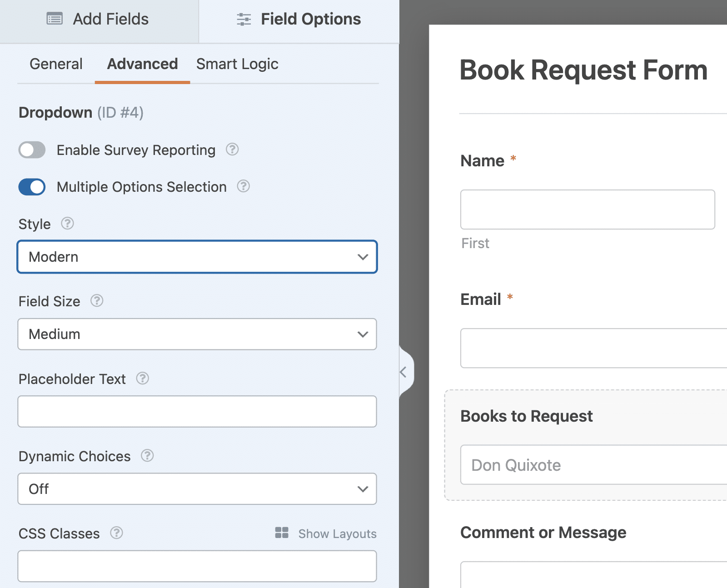Click inside the Placeholder Text input
This screenshot has height=588, width=727.
(197, 411)
